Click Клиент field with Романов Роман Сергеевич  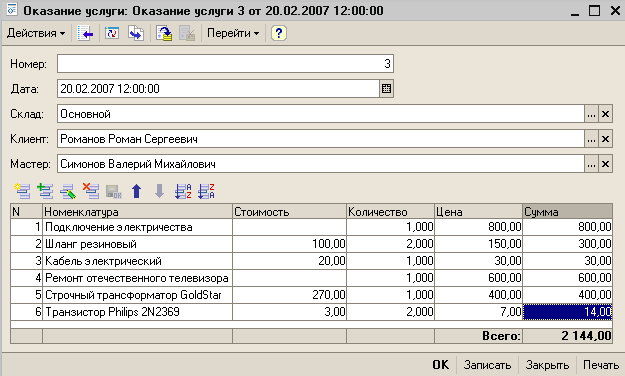pos(320,139)
